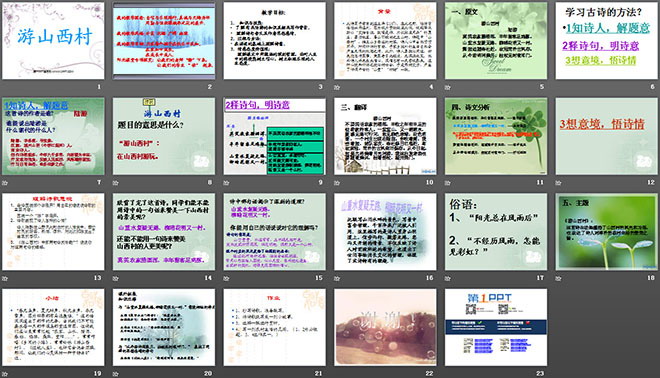Click the animation star icon under slide 12
The width and height of the screenshot is (660, 378).
[558, 183]
